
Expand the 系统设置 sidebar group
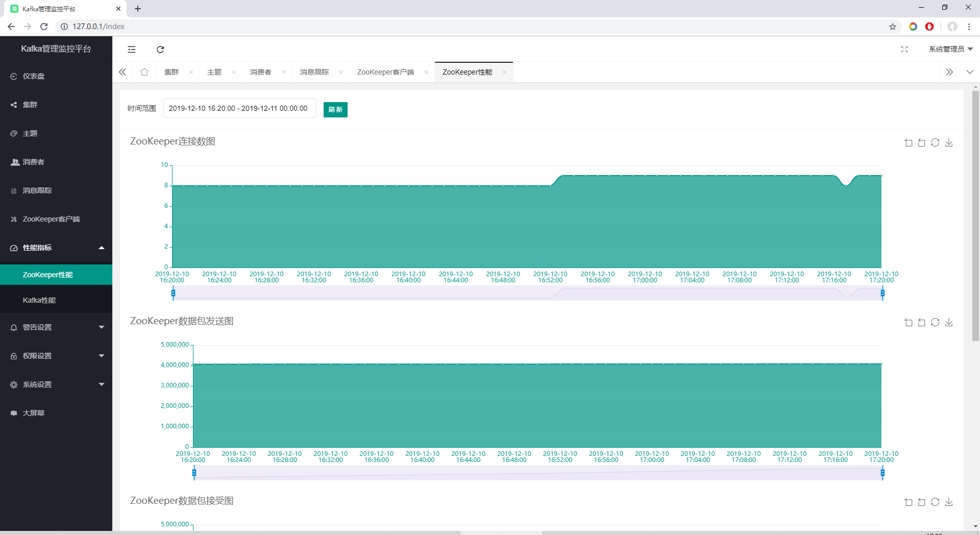click(x=56, y=384)
